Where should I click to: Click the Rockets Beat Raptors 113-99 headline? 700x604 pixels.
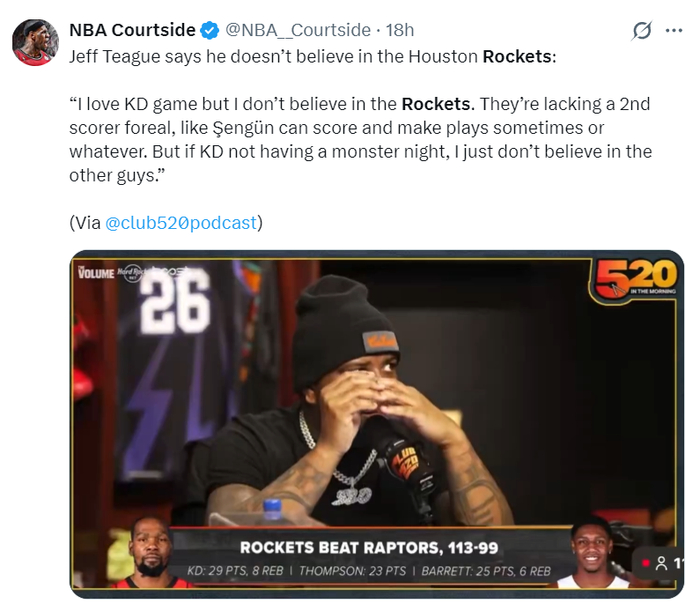[x=369, y=548]
